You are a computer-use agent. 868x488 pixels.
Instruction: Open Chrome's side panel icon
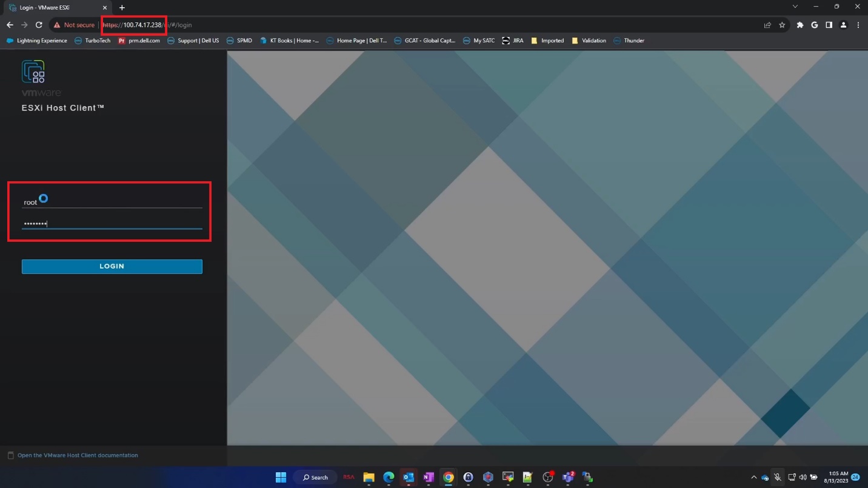click(x=829, y=25)
